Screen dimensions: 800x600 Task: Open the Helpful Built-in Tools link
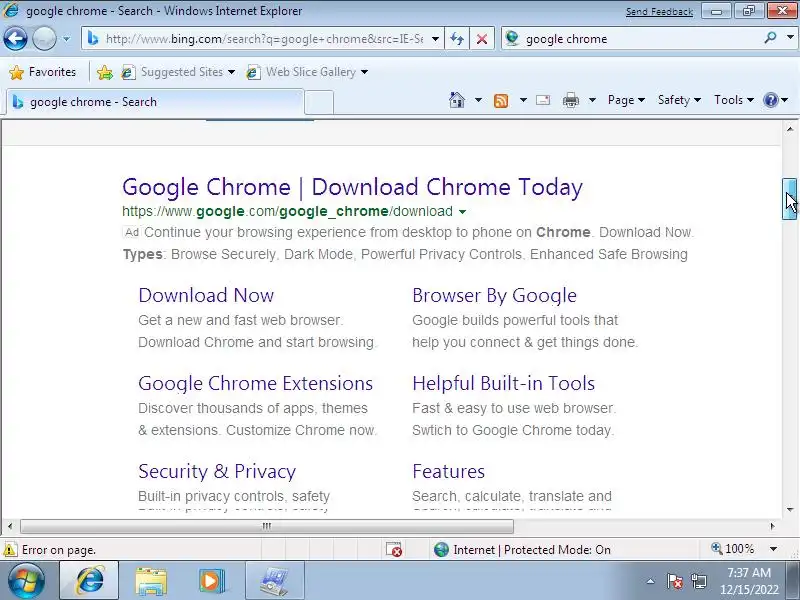(504, 383)
